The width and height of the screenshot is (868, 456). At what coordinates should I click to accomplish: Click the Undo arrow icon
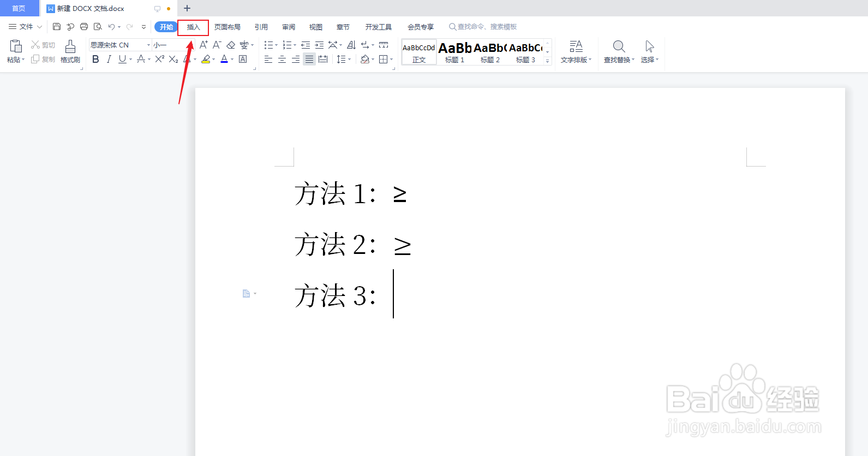111,26
